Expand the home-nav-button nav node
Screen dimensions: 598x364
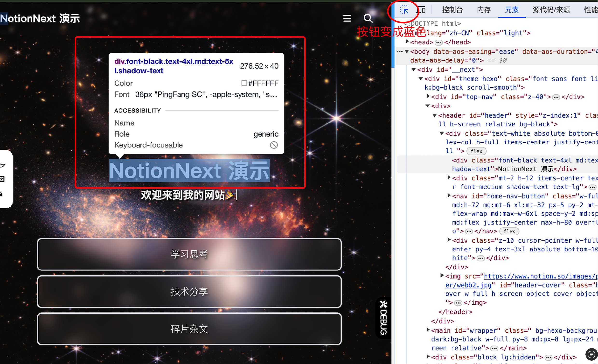pos(449,196)
